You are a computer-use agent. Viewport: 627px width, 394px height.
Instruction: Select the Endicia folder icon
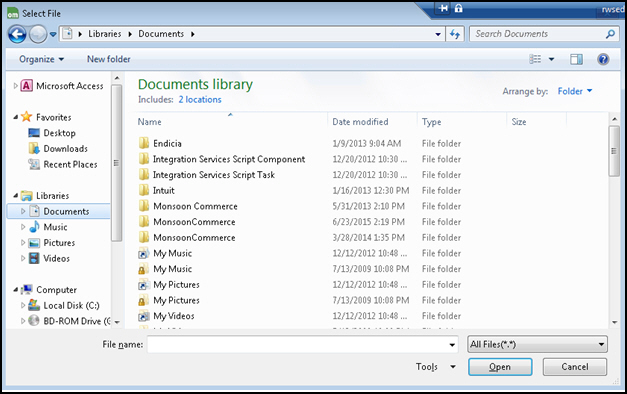click(144, 143)
